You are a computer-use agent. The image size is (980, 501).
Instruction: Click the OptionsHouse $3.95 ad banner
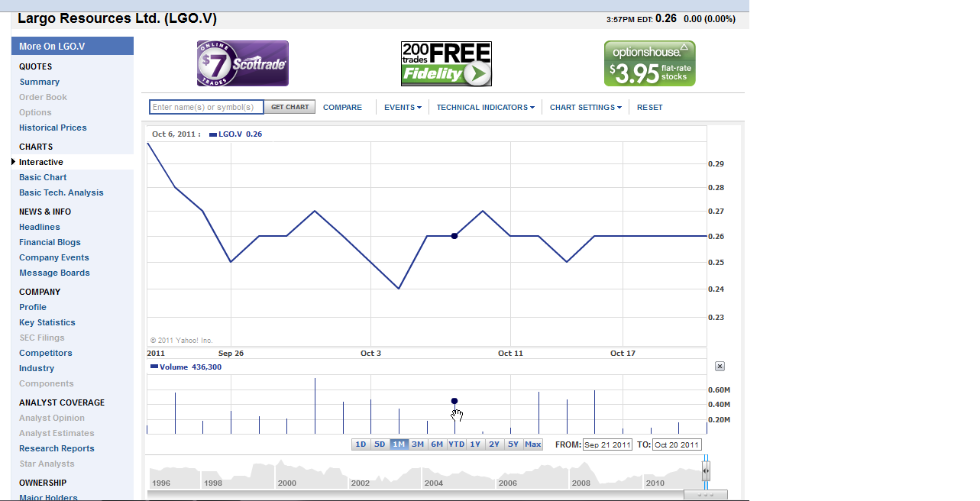(649, 63)
